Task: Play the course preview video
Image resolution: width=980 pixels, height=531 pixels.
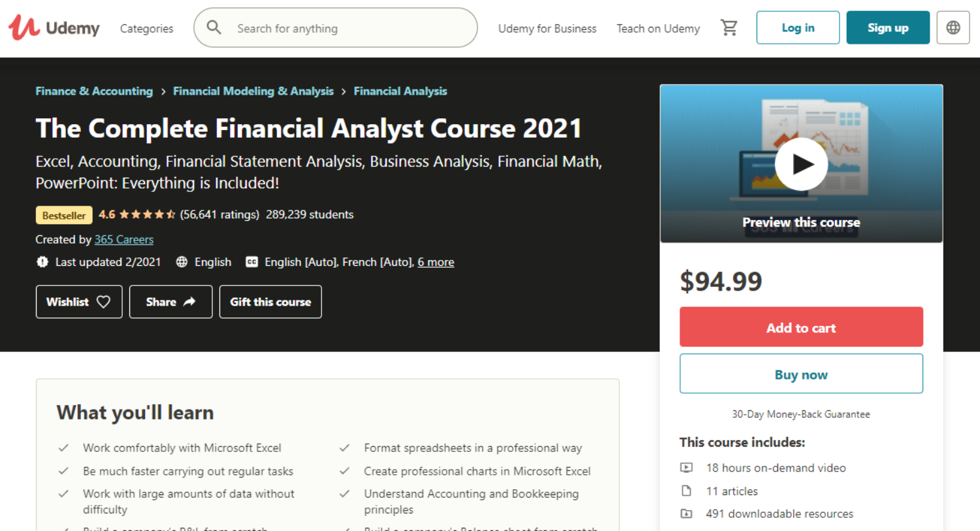Action: coord(801,164)
